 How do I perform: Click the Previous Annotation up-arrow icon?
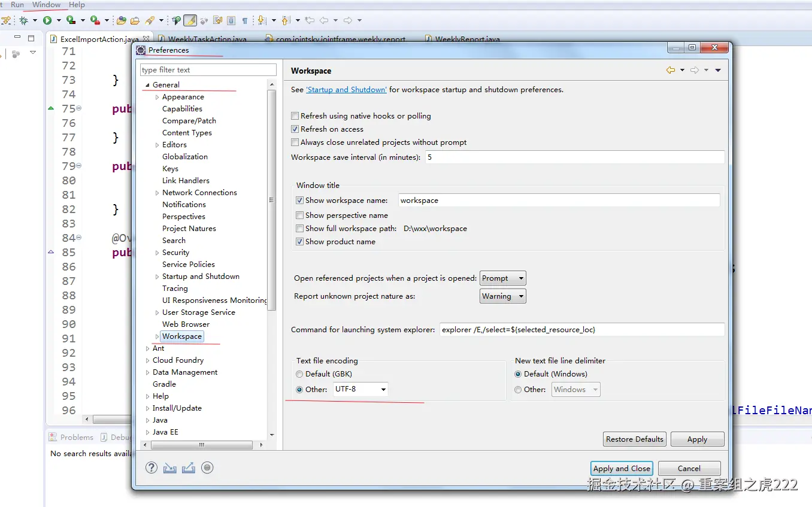(286, 20)
